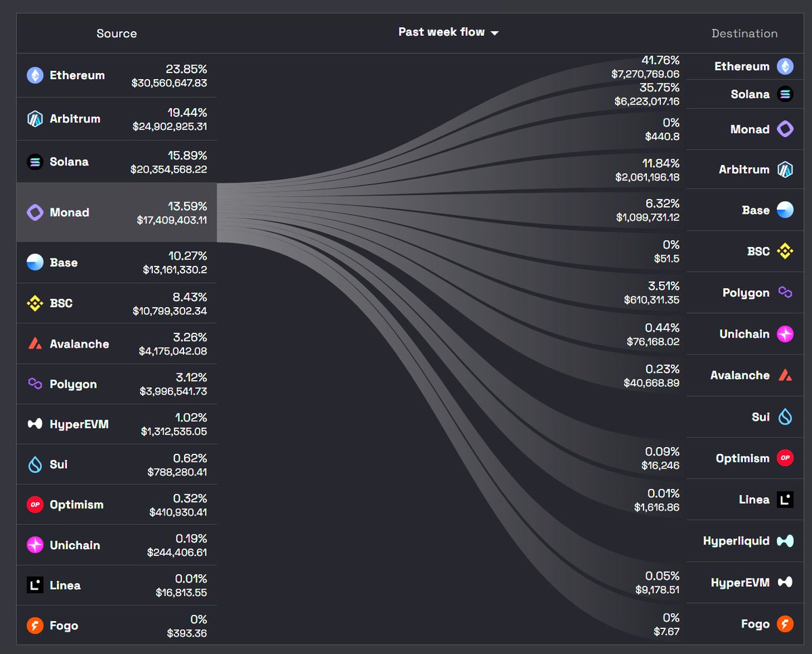
Task: Click Base source value $13,161,330.2
Action: (x=175, y=270)
